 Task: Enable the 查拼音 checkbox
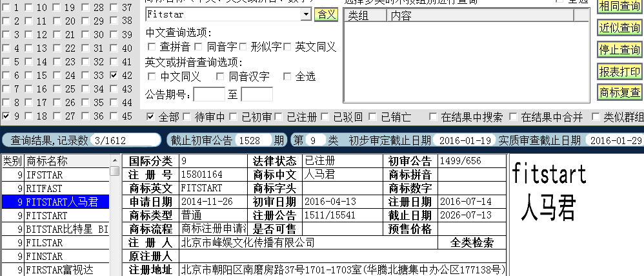[x=152, y=47]
